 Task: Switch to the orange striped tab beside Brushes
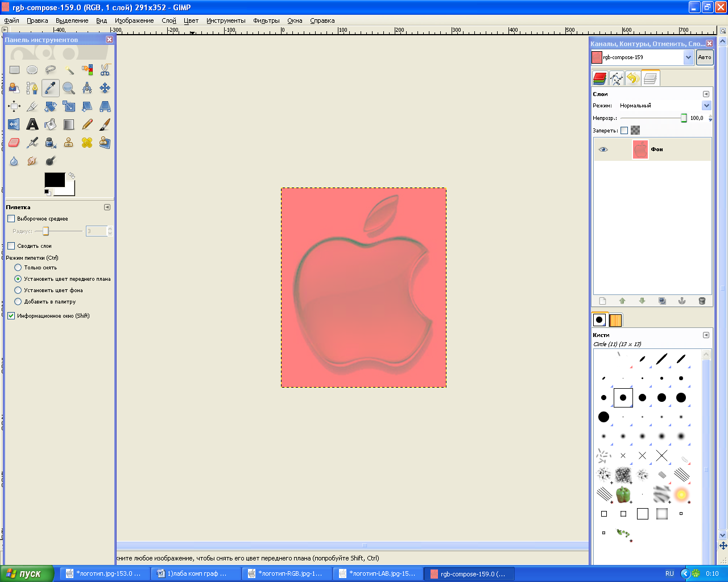click(x=615, y=320)
